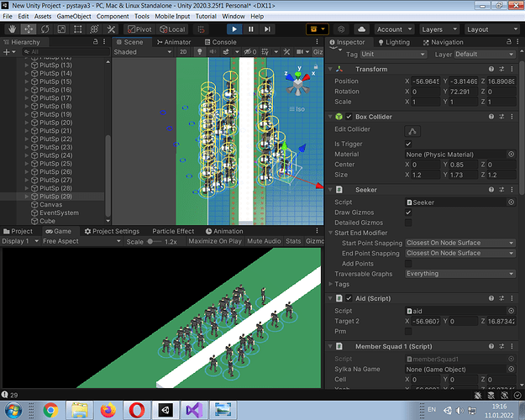The image size is (525, 420).
Task: Select the Rotate tool
Action: (45, 29)
